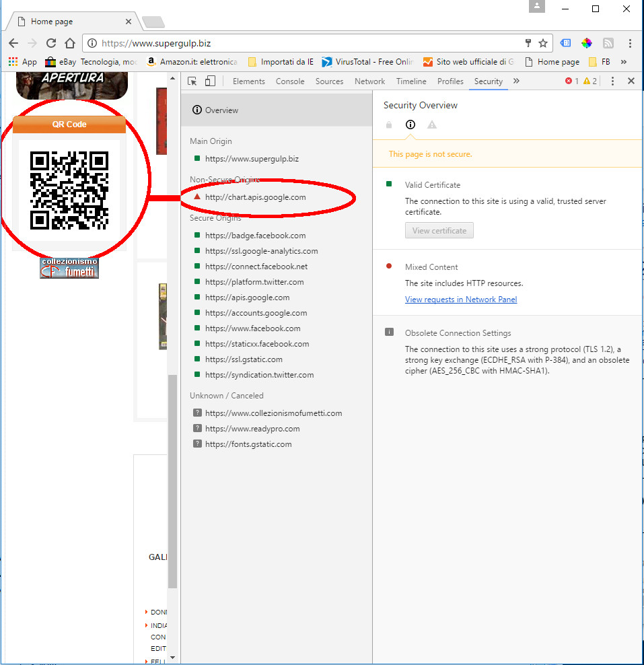Open saved password key icon
Screen dimensions: 644x665
(x=528, y=43)
